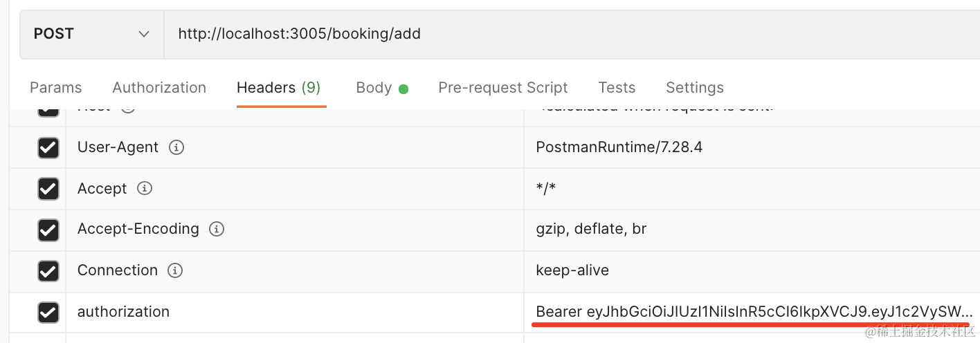This screenshot has width=980, height=343.
Task: Click info icon beside Connection header
Action: 176,270
